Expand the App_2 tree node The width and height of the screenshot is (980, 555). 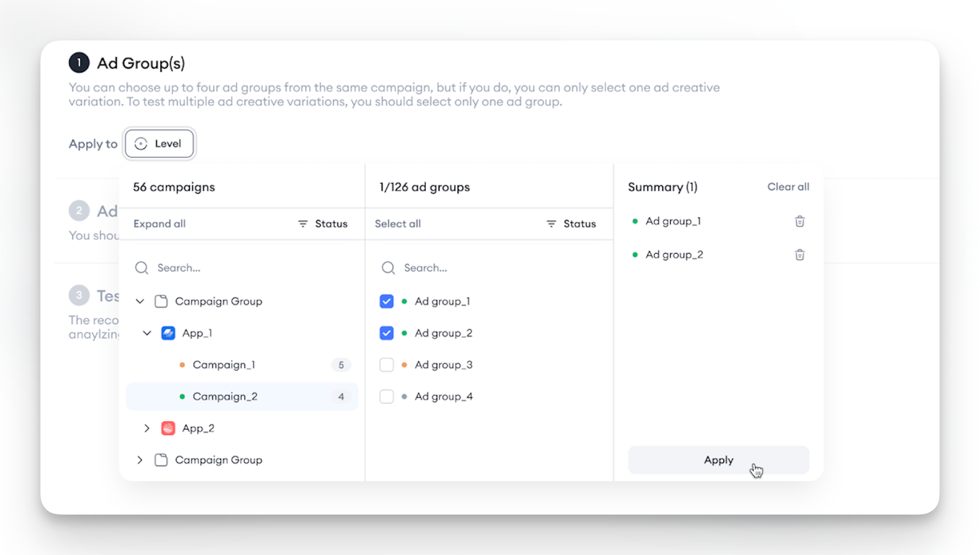point(147,428)
